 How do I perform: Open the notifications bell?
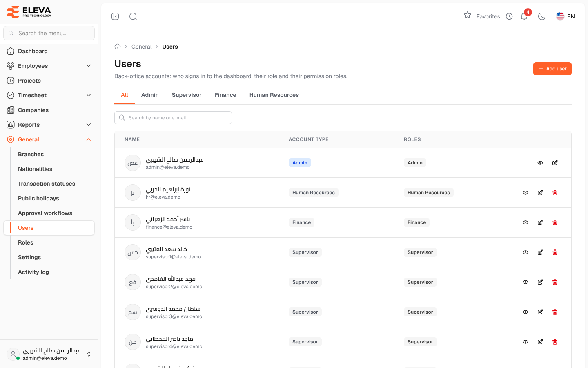(x=524, y=16)
